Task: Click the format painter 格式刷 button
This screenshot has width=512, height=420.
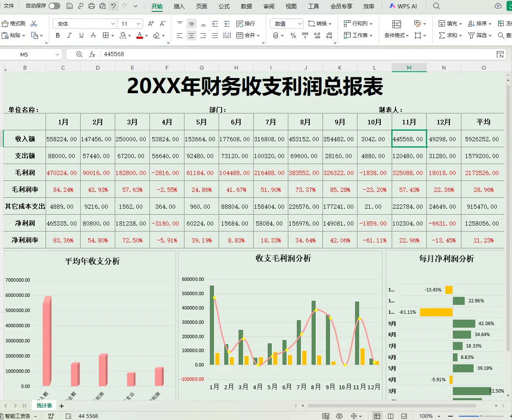Action: point(14,24)
